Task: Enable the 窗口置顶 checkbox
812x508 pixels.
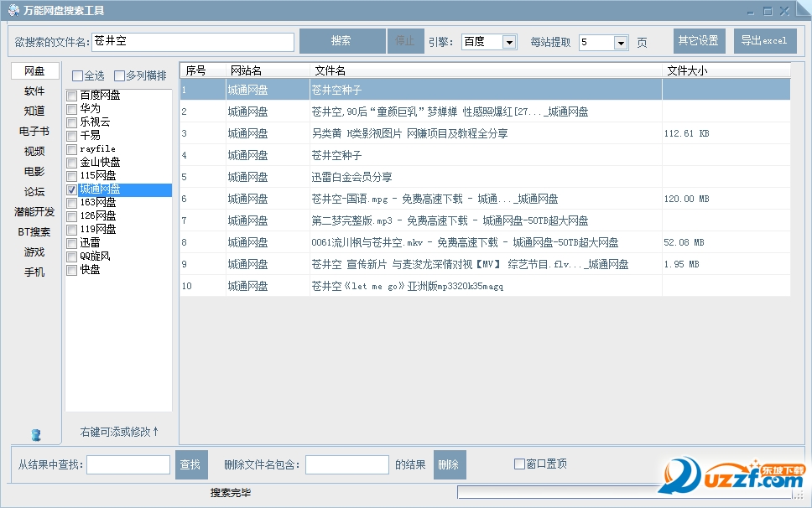Action: coord(519,464)
